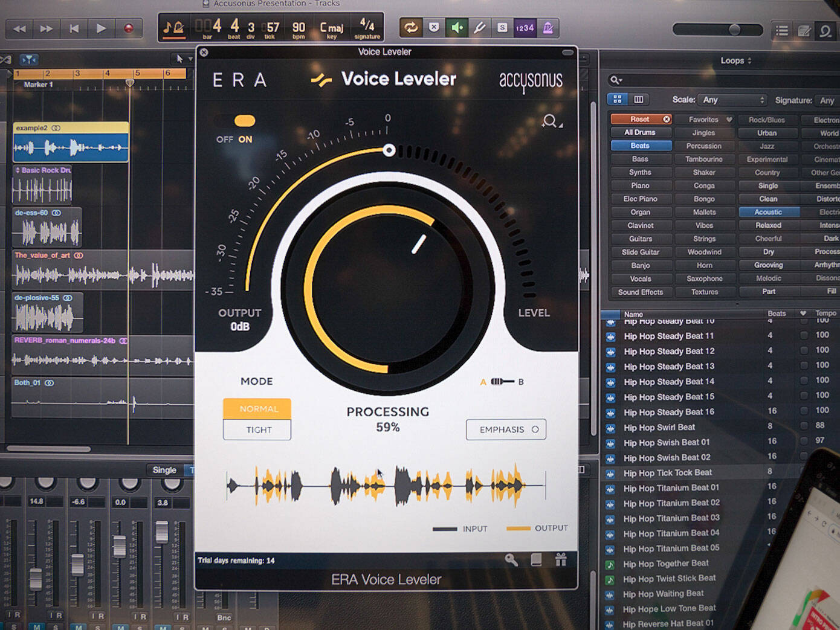
Task: Open the Signature Any dropdown
Action: click(x=827, y=100)
